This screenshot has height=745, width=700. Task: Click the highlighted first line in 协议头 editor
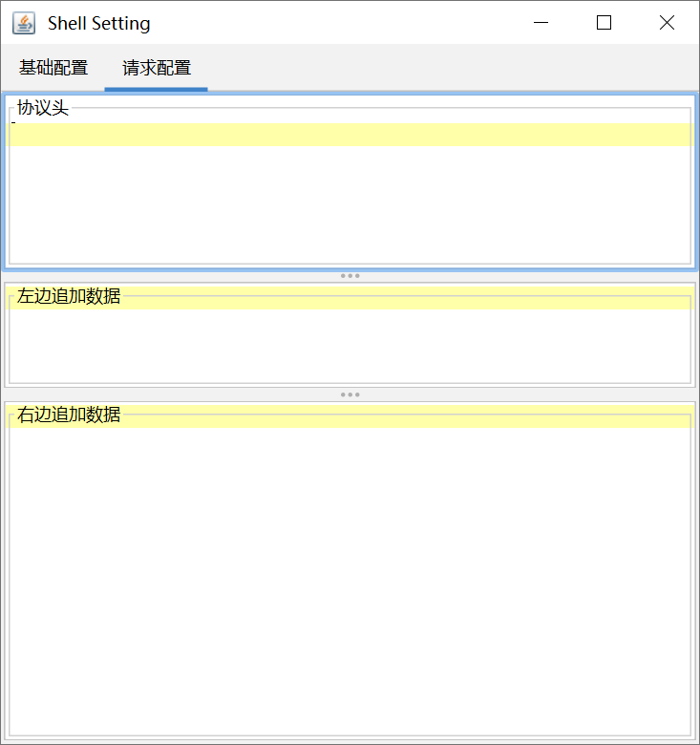[350, 135]
